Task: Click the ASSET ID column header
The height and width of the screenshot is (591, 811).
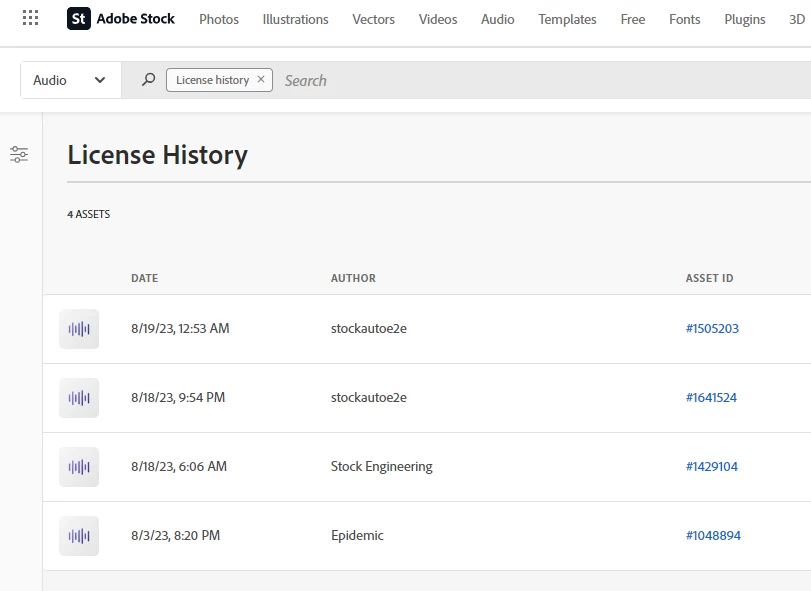Action: click(x=710, y=278)
